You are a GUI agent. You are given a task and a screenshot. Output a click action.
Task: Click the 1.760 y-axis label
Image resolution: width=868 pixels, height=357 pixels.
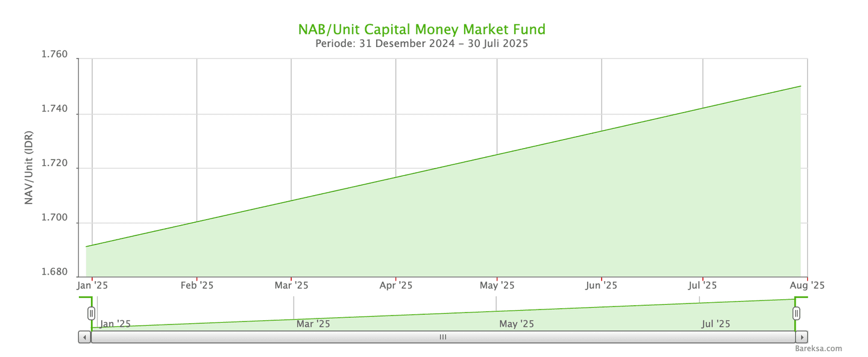54,55
